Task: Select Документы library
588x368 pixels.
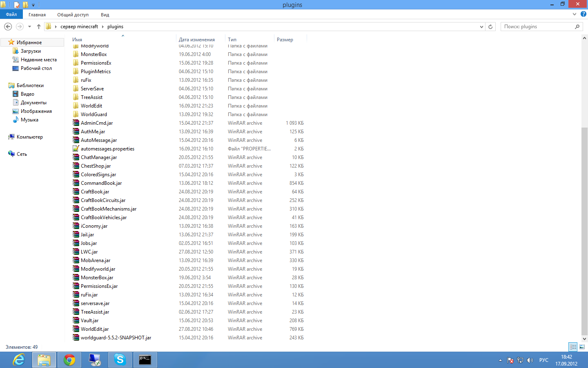Action: [33, 103]
